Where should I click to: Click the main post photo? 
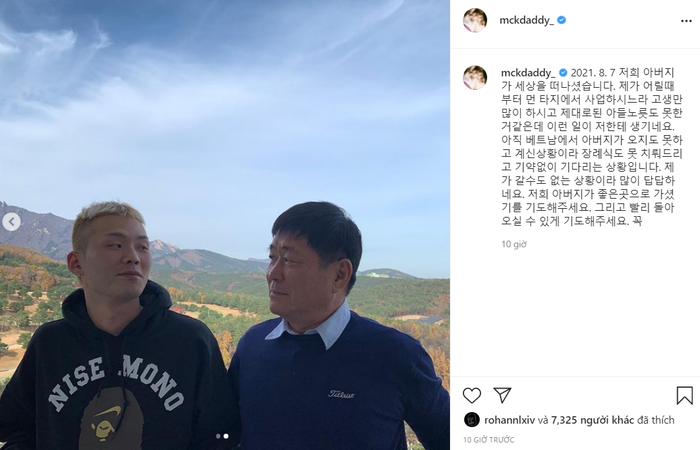tap(225, 225)
